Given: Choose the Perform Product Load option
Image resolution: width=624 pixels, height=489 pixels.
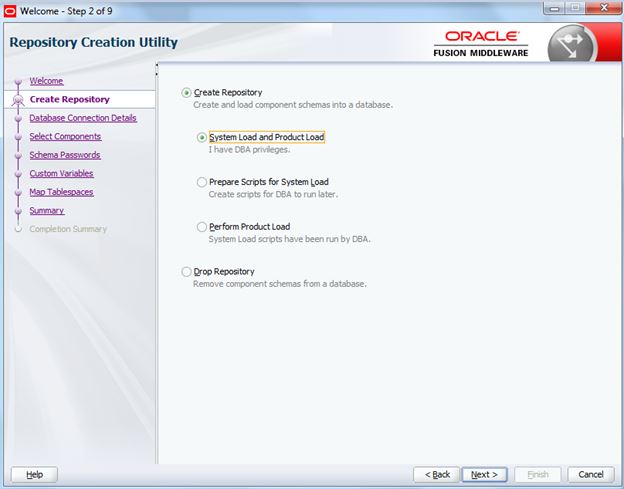Looking at the screenshot, I should click(x=202, y=227).
